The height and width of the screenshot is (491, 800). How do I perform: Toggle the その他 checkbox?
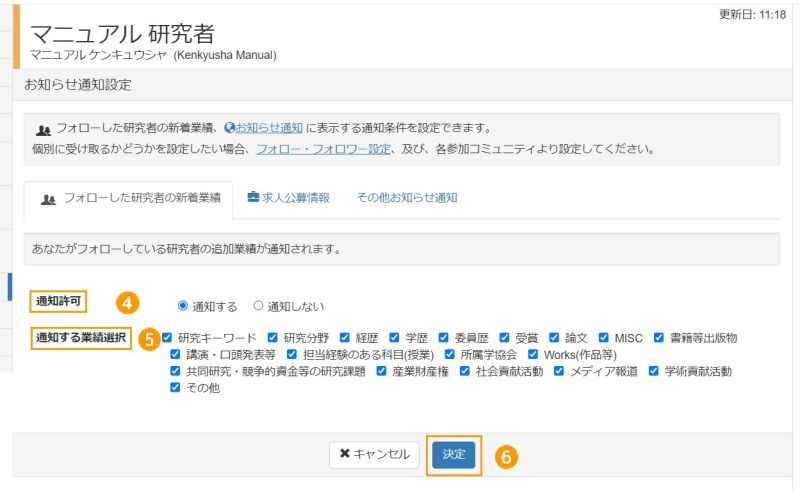175,387
